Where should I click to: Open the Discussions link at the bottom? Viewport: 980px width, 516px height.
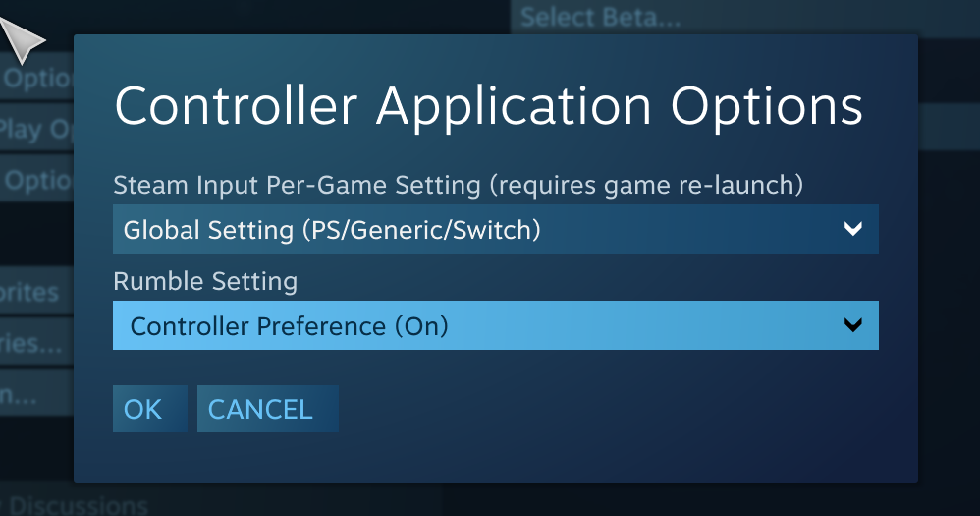tap(79, 506)
